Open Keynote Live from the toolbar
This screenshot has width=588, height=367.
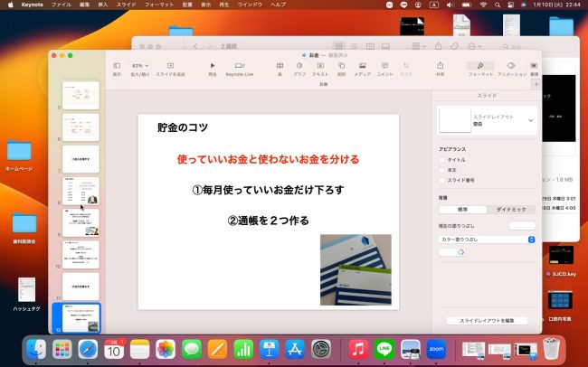click(x=240, y=66)
